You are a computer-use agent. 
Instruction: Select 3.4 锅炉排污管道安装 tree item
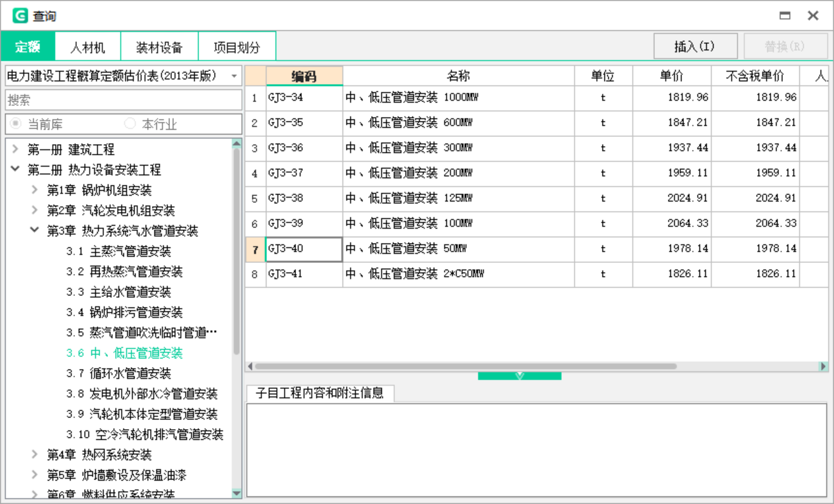point(125,312)
